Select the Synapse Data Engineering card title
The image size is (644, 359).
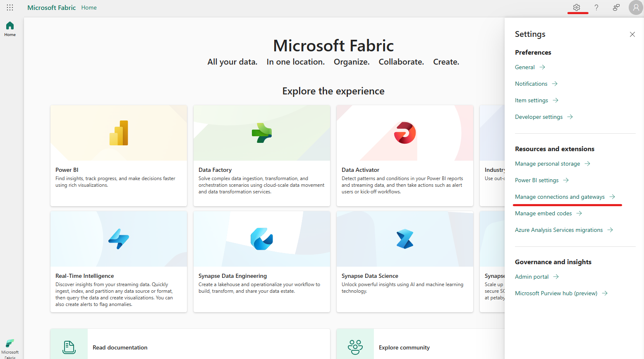(x=232, y=276)
